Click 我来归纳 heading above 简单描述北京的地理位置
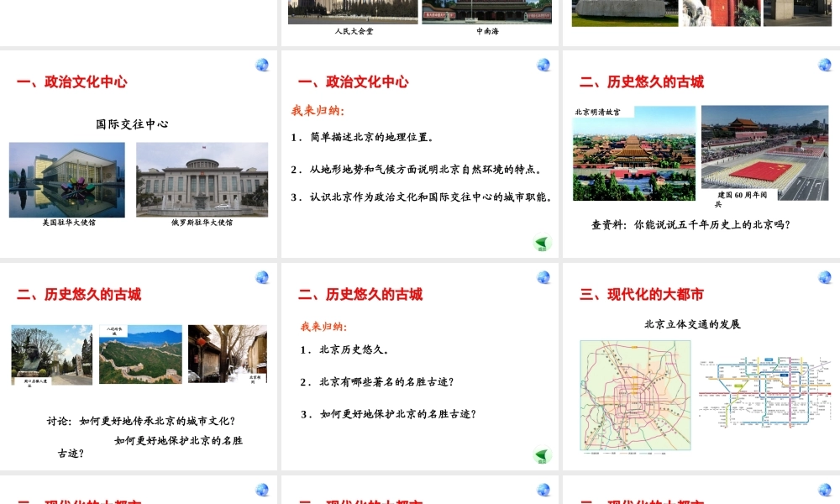 (x=318, y=111)
